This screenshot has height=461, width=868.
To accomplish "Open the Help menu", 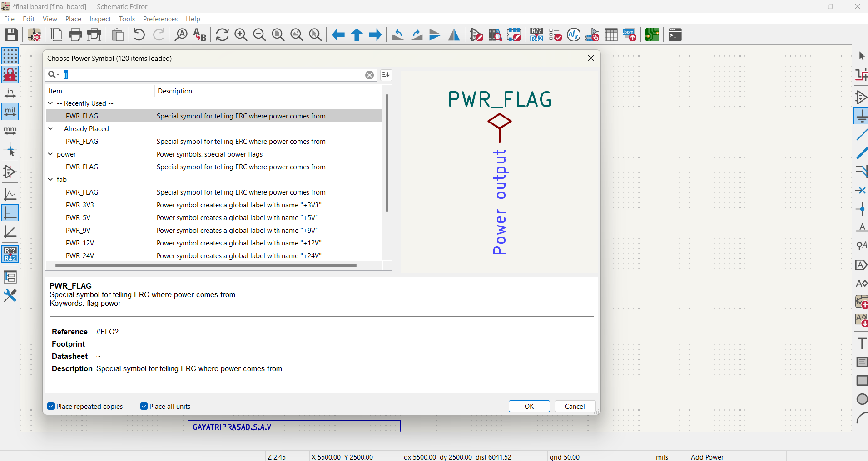I will click(x=193, y=19).
